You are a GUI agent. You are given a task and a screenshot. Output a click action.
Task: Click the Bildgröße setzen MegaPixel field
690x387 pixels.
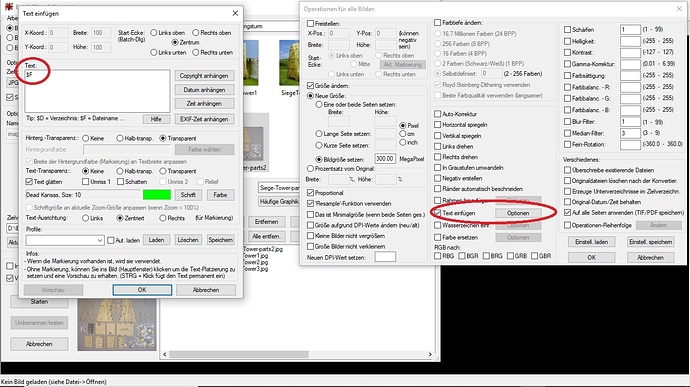click(x=385, y=159)
